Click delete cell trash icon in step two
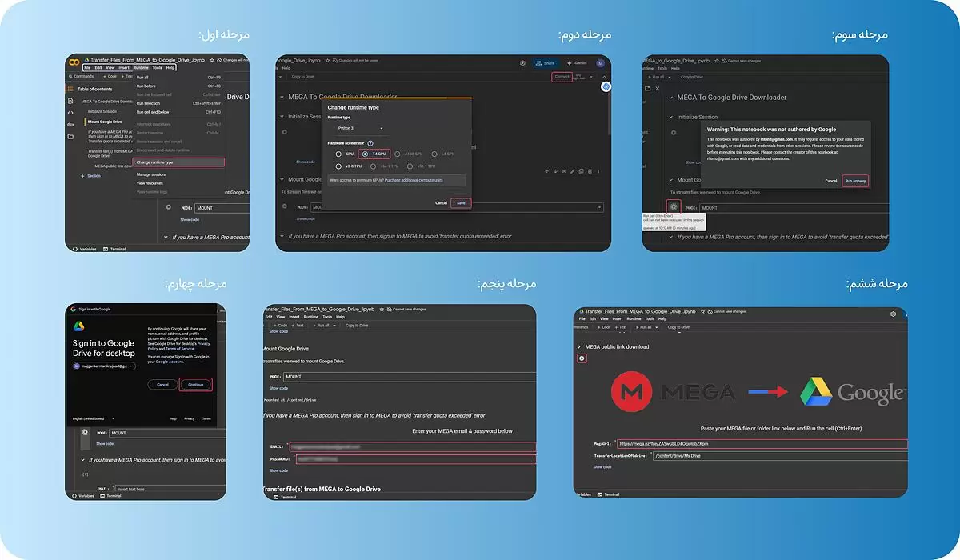 tap(590, 170)
